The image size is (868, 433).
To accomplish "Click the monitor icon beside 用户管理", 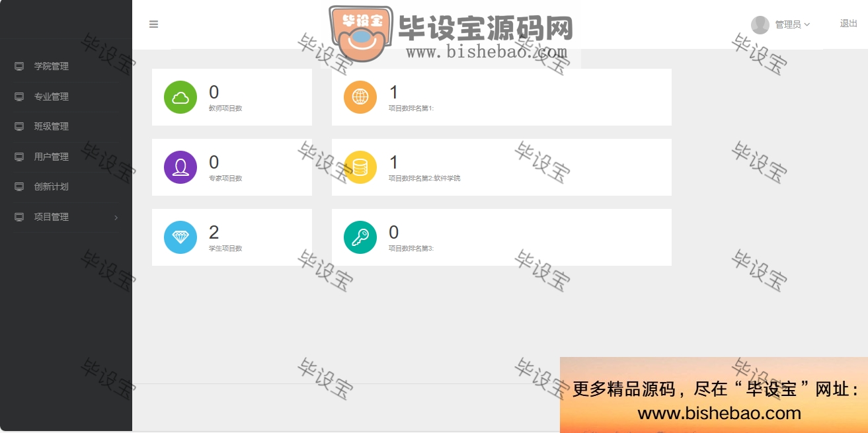I will (x=19, y=157).
